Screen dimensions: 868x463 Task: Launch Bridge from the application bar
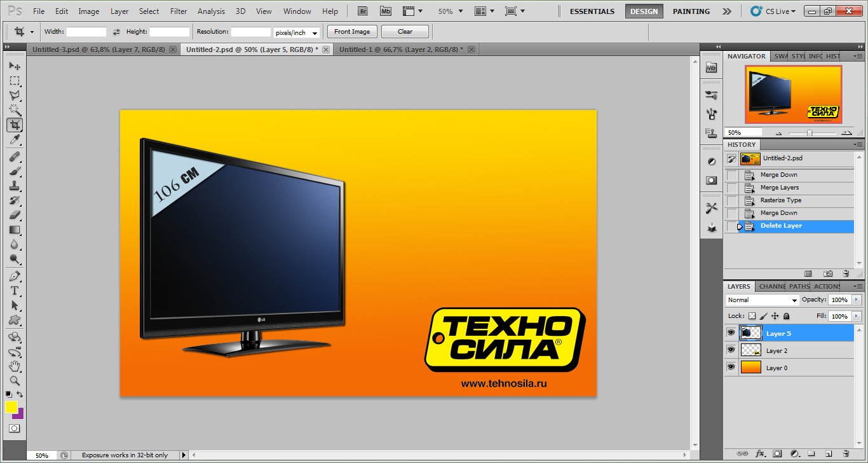point(363,11)
